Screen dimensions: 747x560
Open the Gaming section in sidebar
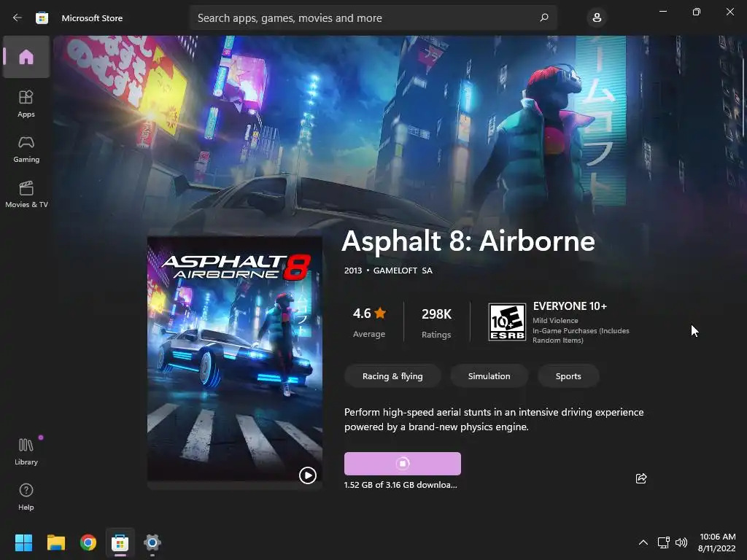(26, 149)
